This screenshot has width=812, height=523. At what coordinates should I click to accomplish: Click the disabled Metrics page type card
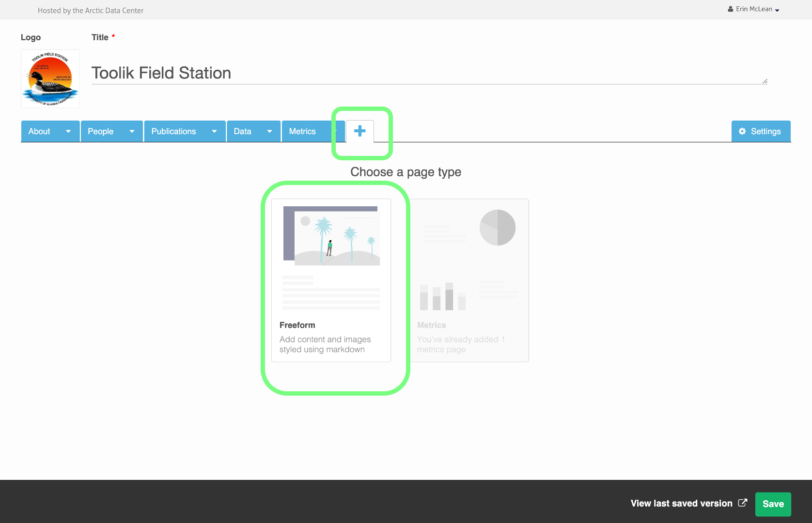[x=469, y=280]
